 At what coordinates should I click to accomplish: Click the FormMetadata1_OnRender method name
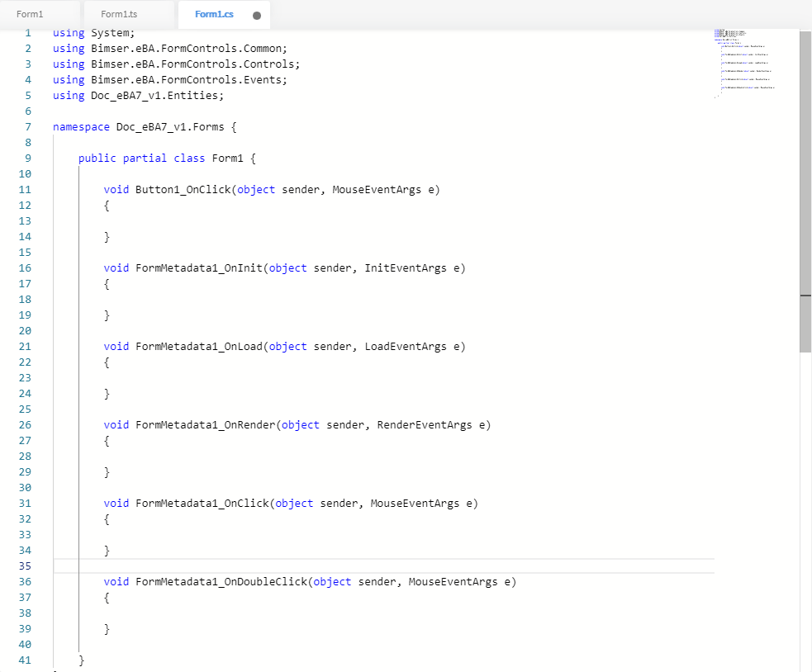click(x=205, y=424)
